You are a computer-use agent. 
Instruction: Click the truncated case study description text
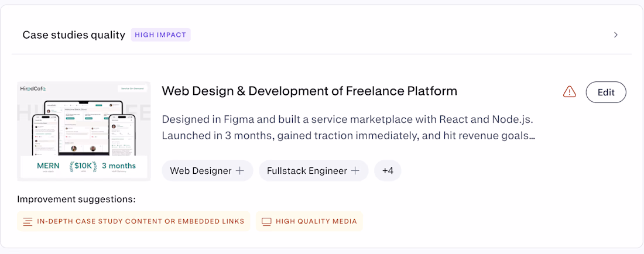tap(348, 128)
